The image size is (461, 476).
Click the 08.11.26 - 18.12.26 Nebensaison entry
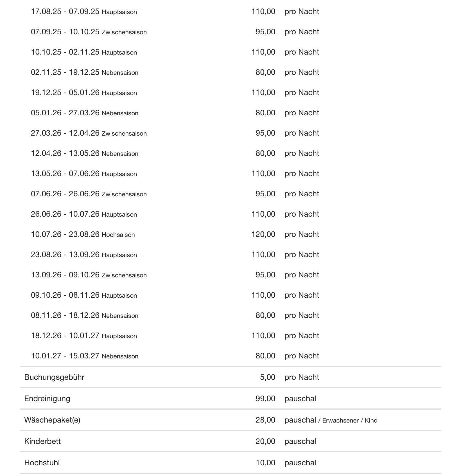click(x=84, y=315)
